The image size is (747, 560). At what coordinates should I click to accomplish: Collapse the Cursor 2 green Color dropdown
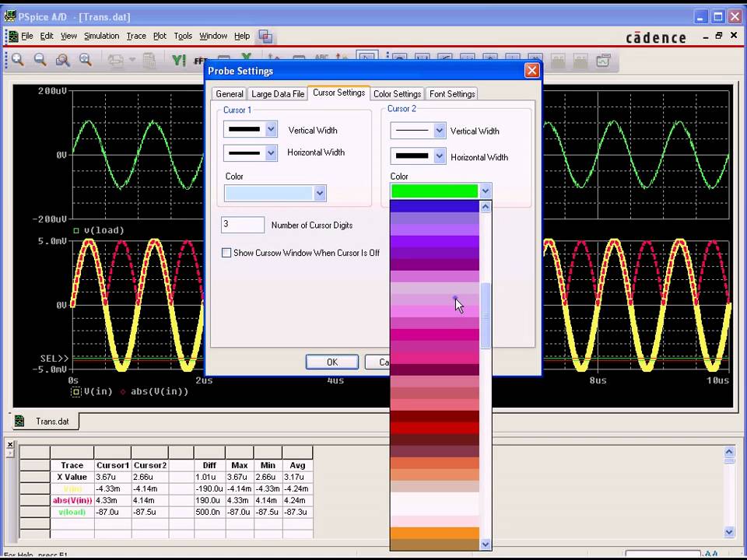click(x=485, y=191)
